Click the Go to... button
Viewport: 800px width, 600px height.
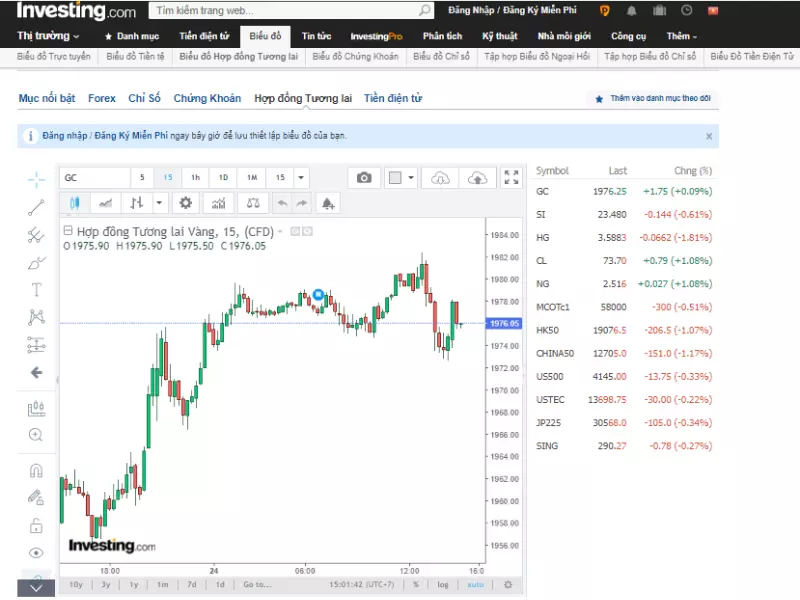pos(257,585)
